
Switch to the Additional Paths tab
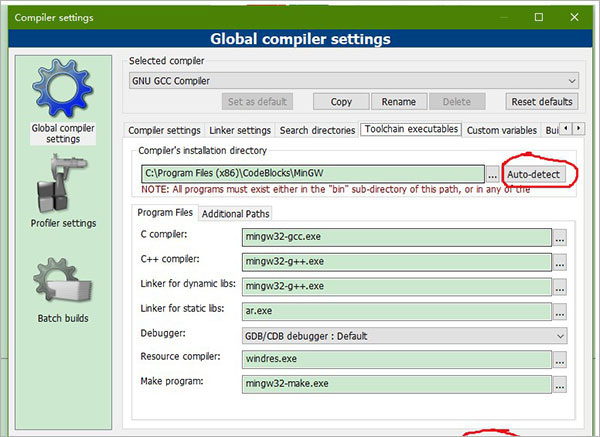[235, 213]
